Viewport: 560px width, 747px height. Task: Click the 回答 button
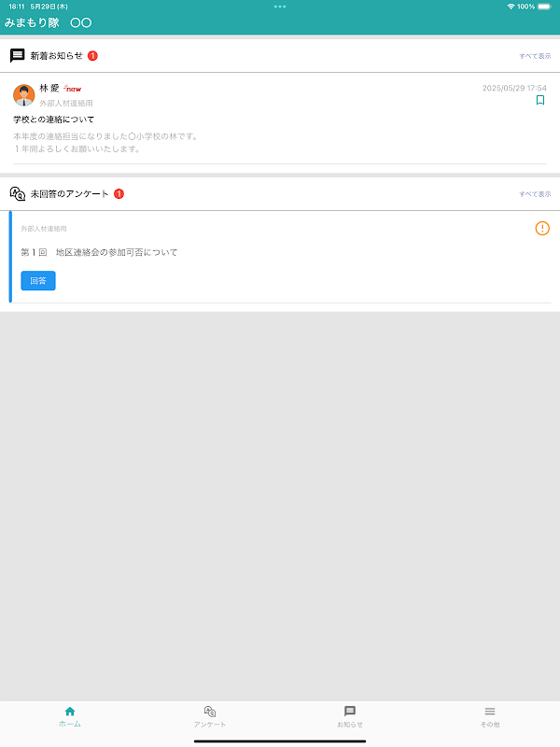coord(38,281)
